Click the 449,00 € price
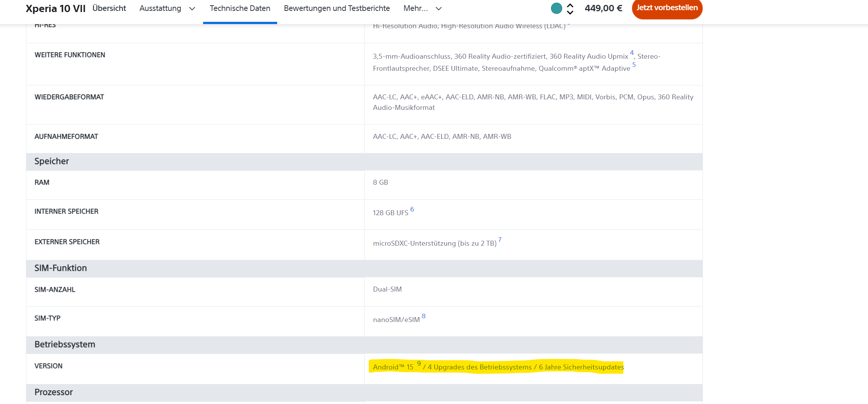Screen dimensions: 868x404 pos(603,8)
